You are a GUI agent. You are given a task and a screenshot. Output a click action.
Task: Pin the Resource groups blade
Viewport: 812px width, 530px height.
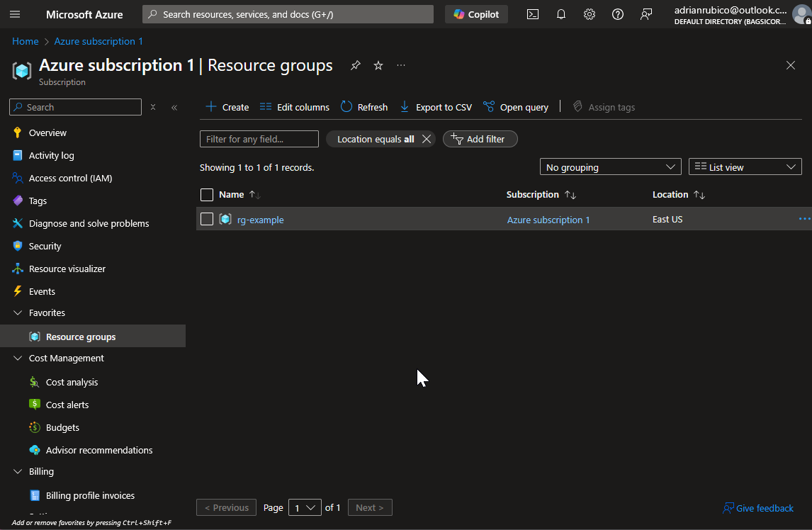355,65
